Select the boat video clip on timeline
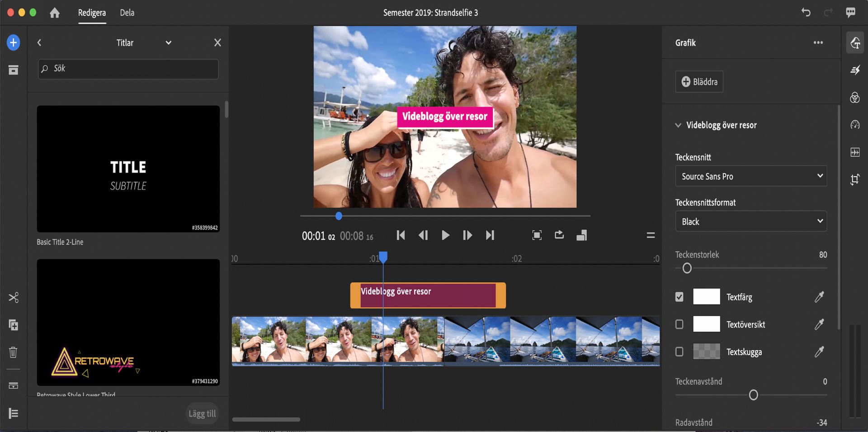Screen dimensions: 868x432 click(x=552, y=341)
